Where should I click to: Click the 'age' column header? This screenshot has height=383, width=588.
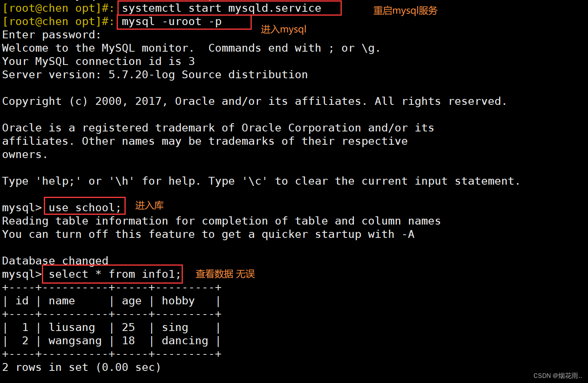tap(132, 301)
